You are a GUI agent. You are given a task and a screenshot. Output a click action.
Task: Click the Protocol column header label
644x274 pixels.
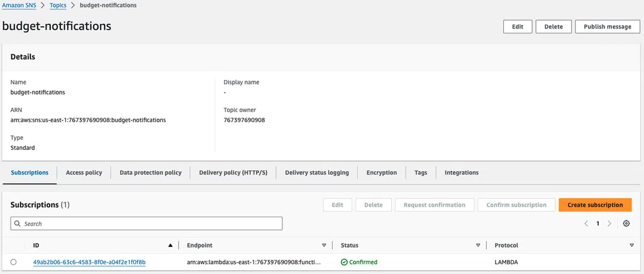coord(506,245)
